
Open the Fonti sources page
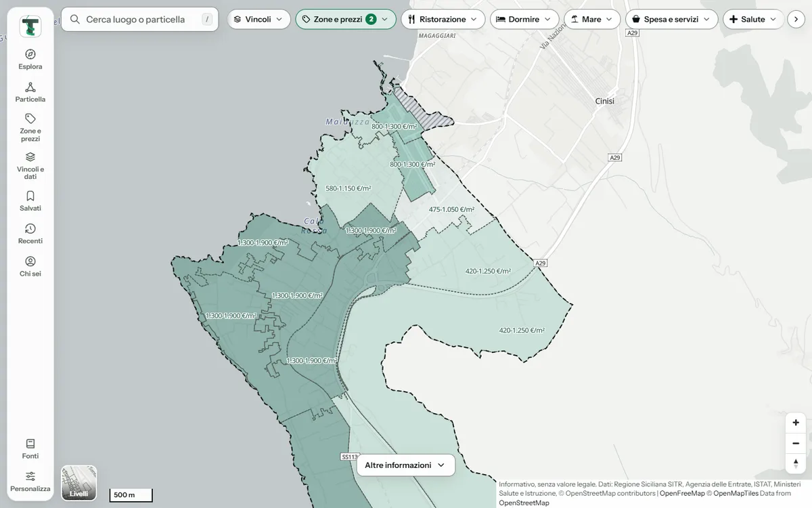30,449
